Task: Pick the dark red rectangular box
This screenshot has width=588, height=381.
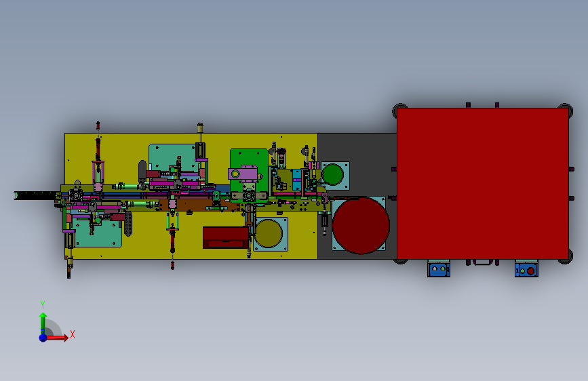Action: pyautogui.click(x=225, y=237)
